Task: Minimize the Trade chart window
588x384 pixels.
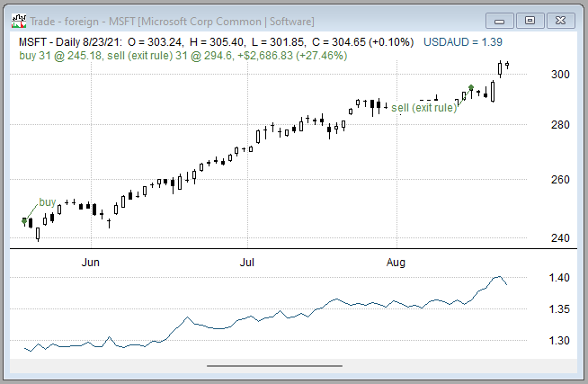Action: click(x=502, y=19)
